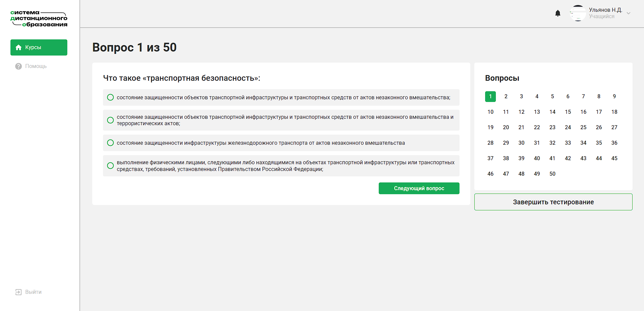The width and height of the screenshot is (644, 311).
Task: Click the question mark help icon
Action: (x=19, y=66)
